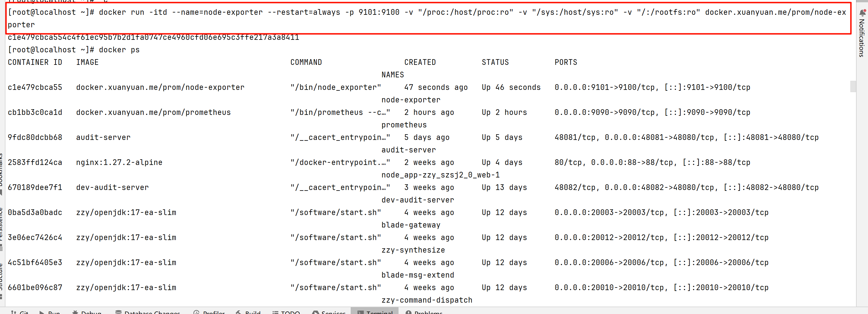Open the Notifications side panel label
Image resolution: width=868 pixels, height=314 pixels.
(862, 38)
